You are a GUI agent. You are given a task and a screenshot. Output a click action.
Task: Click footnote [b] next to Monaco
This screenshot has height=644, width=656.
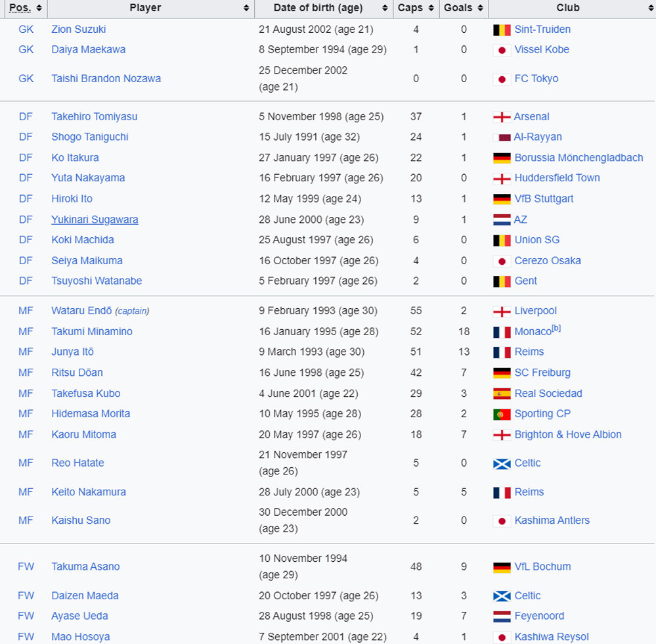(x=556, y=328)
